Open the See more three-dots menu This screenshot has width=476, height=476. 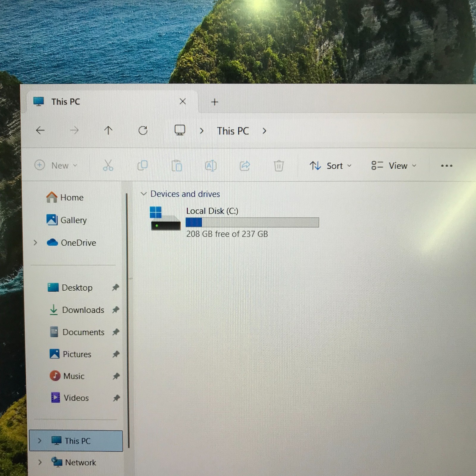pos(447,166)
